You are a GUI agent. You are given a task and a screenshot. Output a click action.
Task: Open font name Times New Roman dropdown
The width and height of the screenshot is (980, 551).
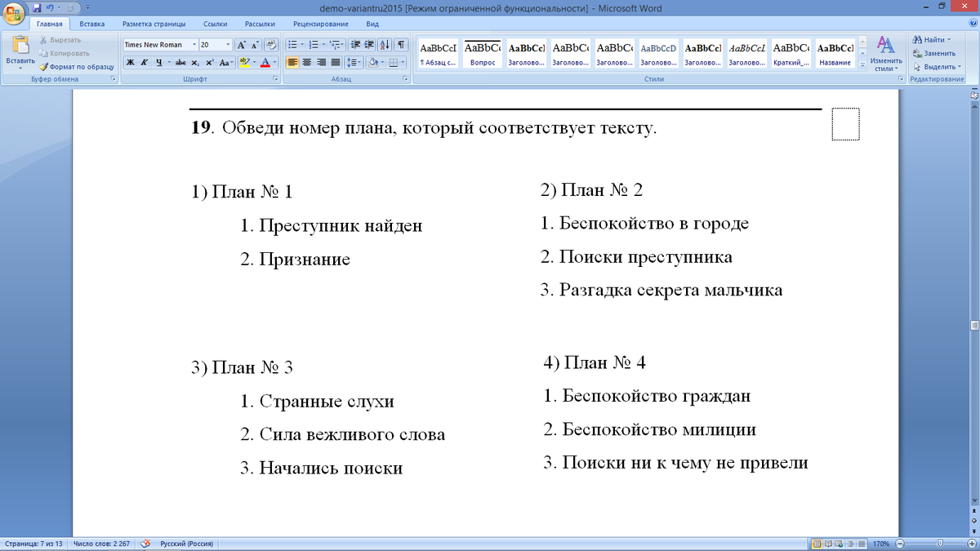(194, 45)
